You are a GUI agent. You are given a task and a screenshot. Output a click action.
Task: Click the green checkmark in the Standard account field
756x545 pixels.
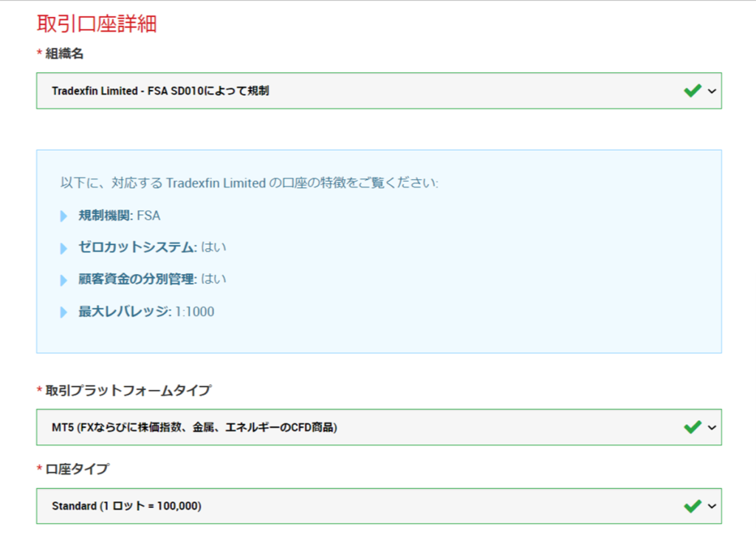point(693,505)
